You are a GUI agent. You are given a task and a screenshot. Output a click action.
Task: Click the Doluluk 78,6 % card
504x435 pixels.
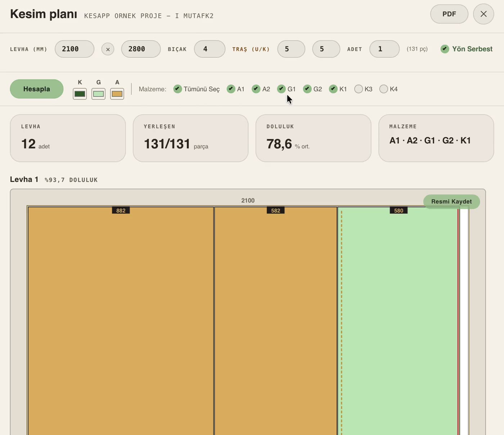coord(313,138)
